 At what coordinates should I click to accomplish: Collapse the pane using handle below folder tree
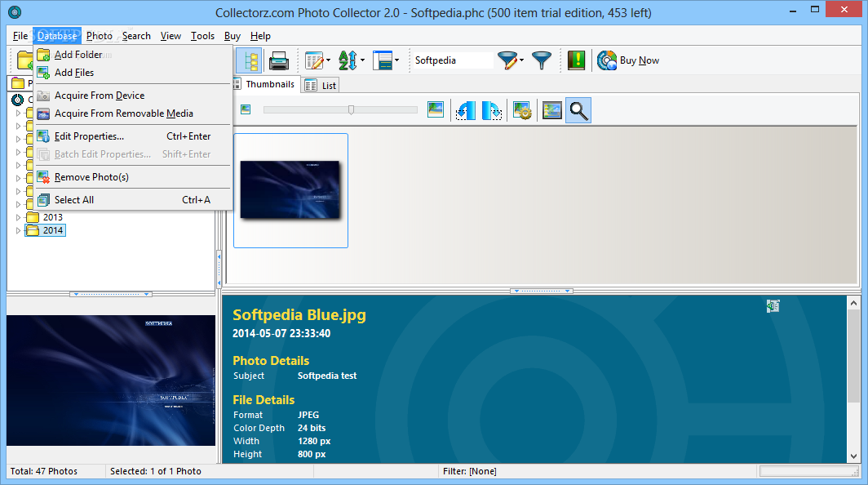click(x=111, y=294)
